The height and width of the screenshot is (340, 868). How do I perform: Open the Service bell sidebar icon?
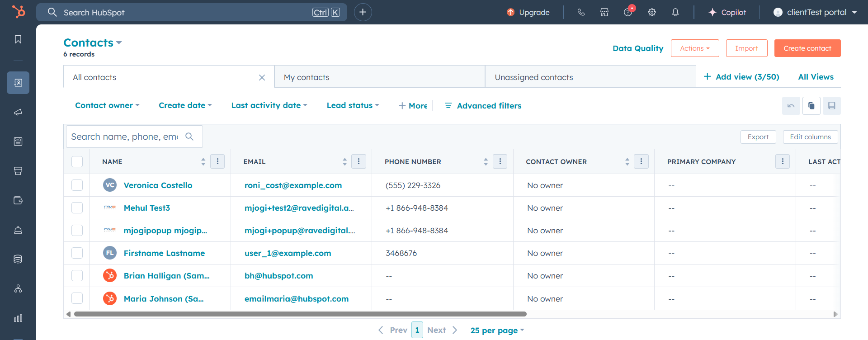18,230
